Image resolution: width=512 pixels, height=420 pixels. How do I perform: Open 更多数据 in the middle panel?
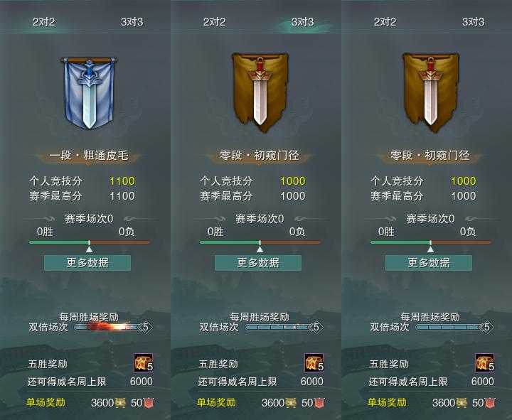pos(258,263)
